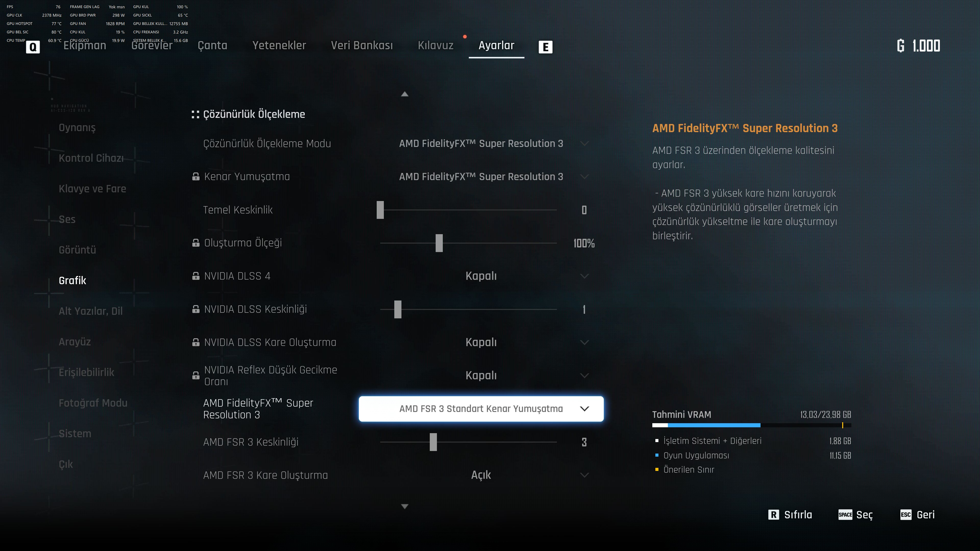
Task: Select Ses settings category
Action: 67,219
